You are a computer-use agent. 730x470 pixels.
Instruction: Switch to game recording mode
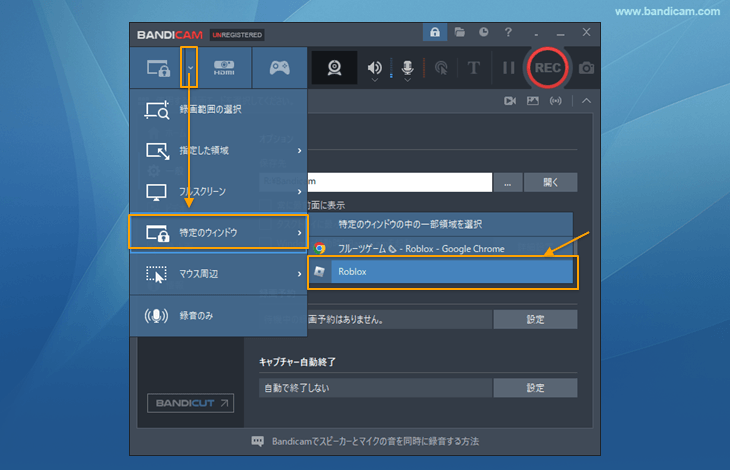click(x=279, y=68)
